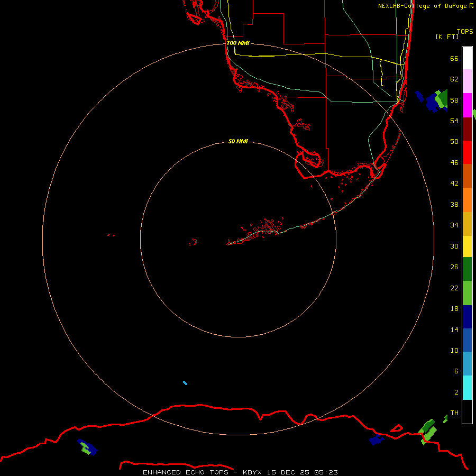Click the "50" legend value

click(x=454, y=141)
